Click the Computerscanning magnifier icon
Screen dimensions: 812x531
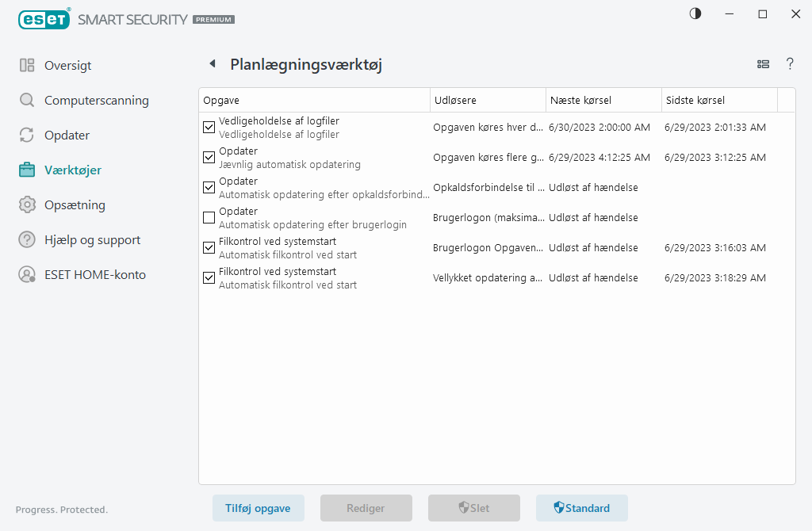27,101
